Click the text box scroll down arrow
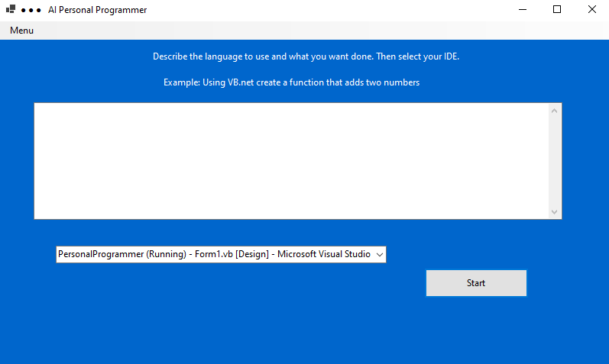Viewport: 609px width, 364px height. click(555, 211)
